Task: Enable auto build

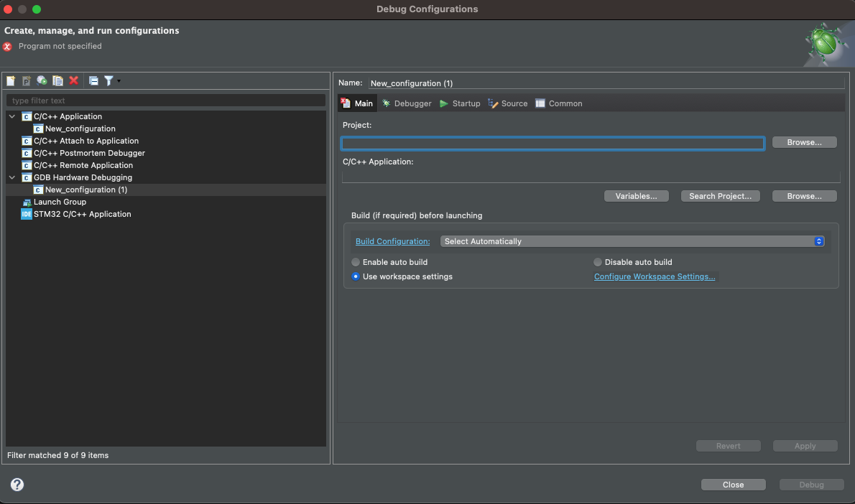Action: coord(356,262)
